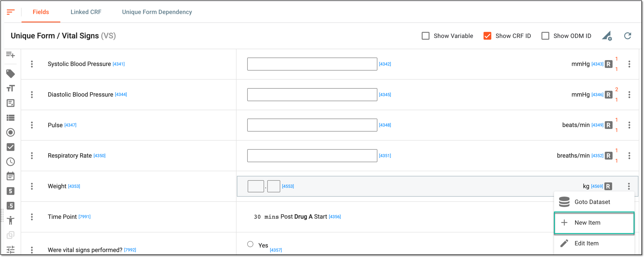The image size is (644, 257).
Task: Switch to the Linked CRF tab
Action: pyautogui.click(x=86, y=12)
